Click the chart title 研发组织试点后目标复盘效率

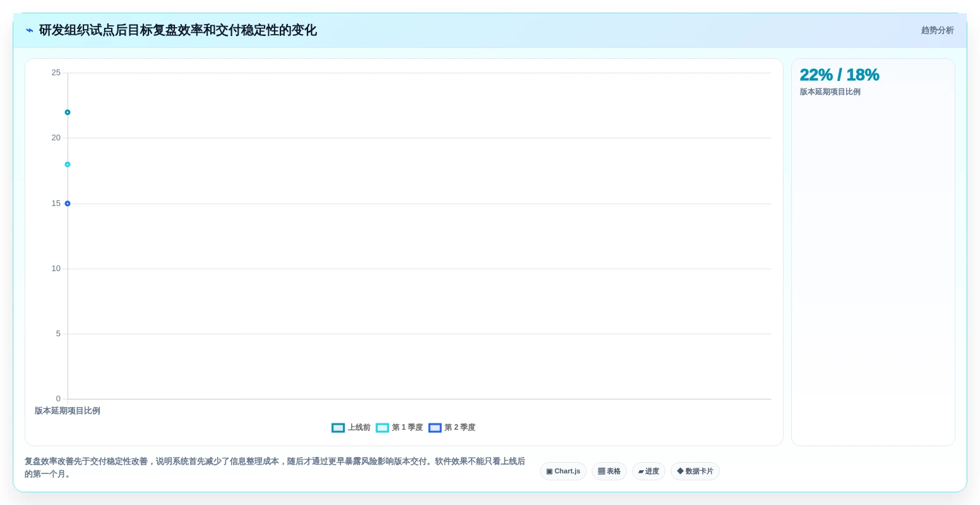pos(178,30)
